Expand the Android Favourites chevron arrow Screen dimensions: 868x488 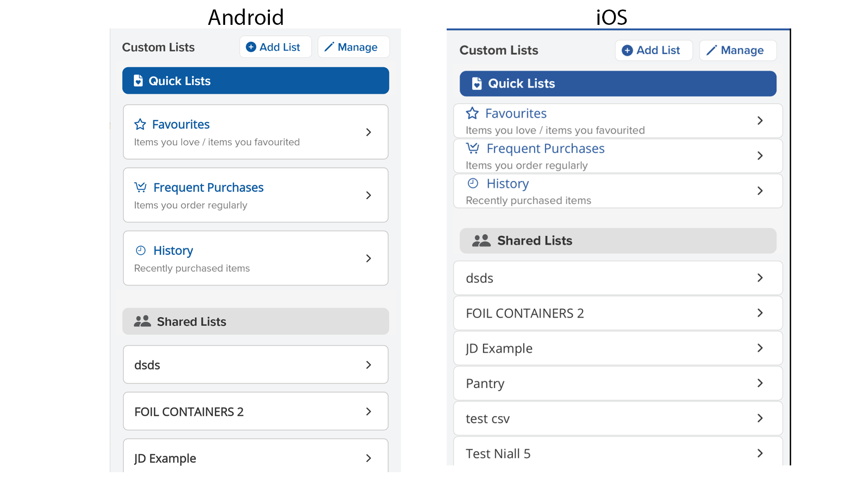click(368, 132)
